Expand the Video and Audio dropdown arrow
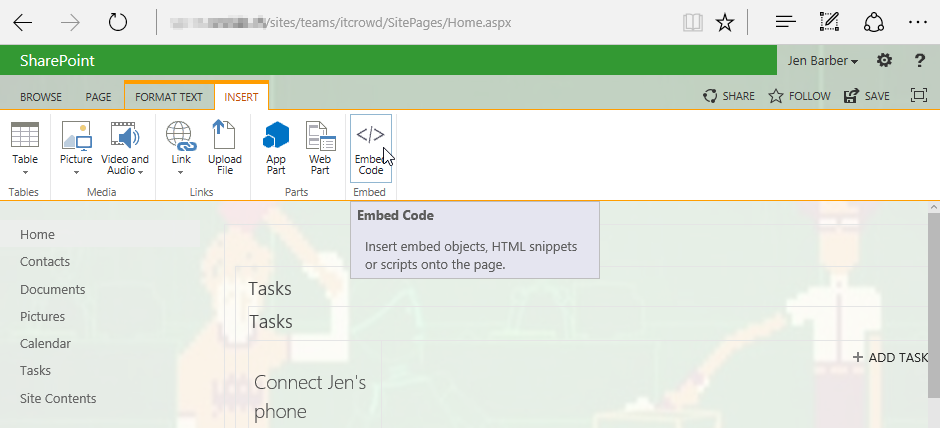The height and width of the screenshot is (428, 940). click(140, 172)
